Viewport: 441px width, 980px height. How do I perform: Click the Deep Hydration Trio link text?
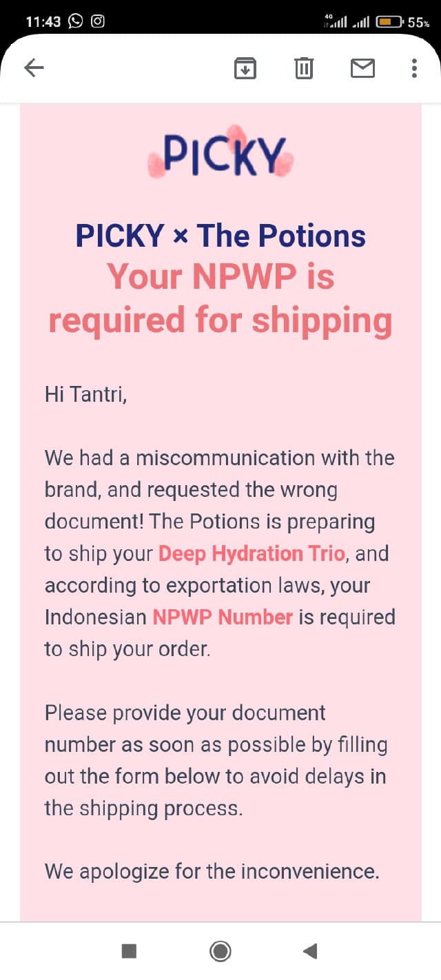pyautogui.click(x=252, y=553)
